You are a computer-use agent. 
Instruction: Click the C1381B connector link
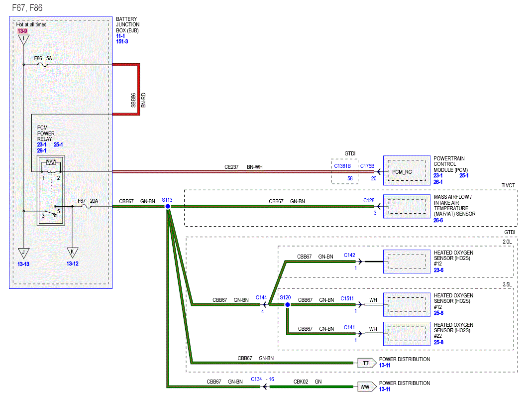342,166
